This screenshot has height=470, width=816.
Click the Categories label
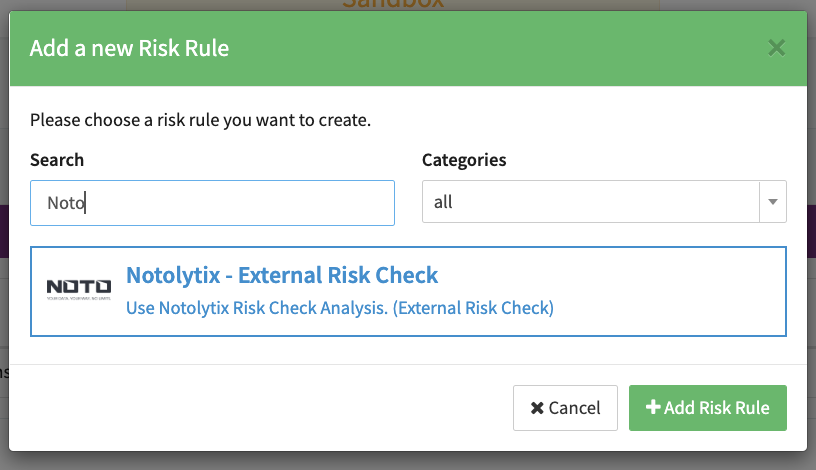[x=464, y=160]
